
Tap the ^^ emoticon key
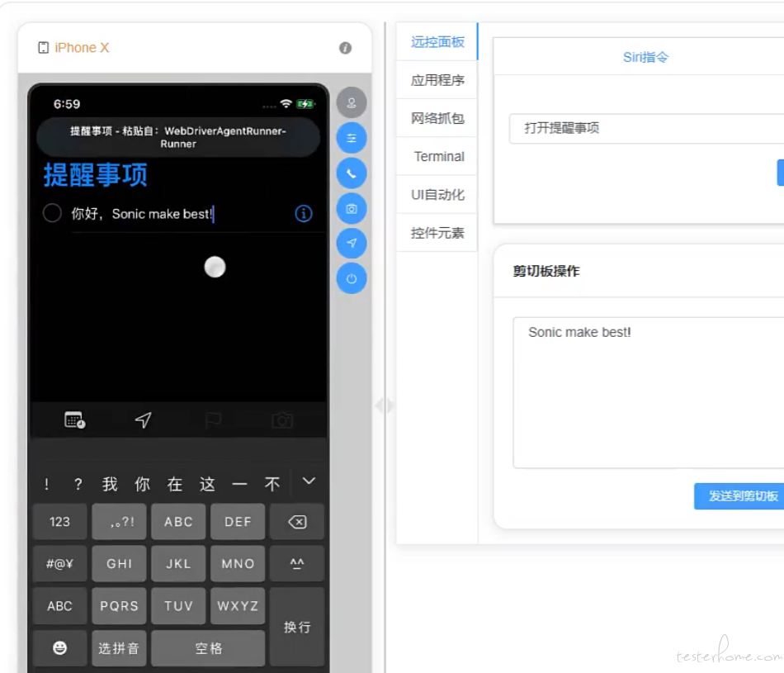coord(297,563)
